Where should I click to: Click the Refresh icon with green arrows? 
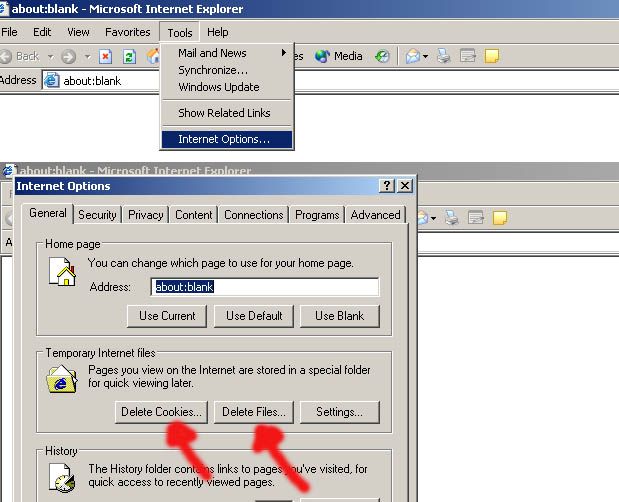tap(129, 56)
